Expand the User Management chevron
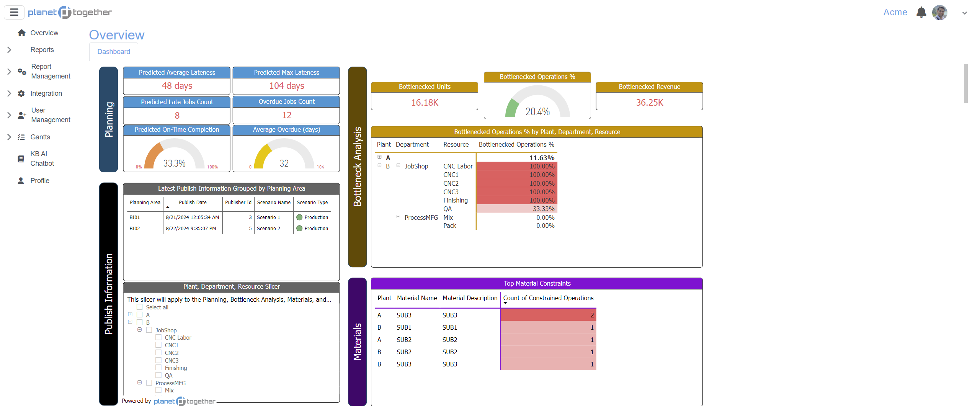The width and height of the screenshot is (980, 407). click(9, 115)
